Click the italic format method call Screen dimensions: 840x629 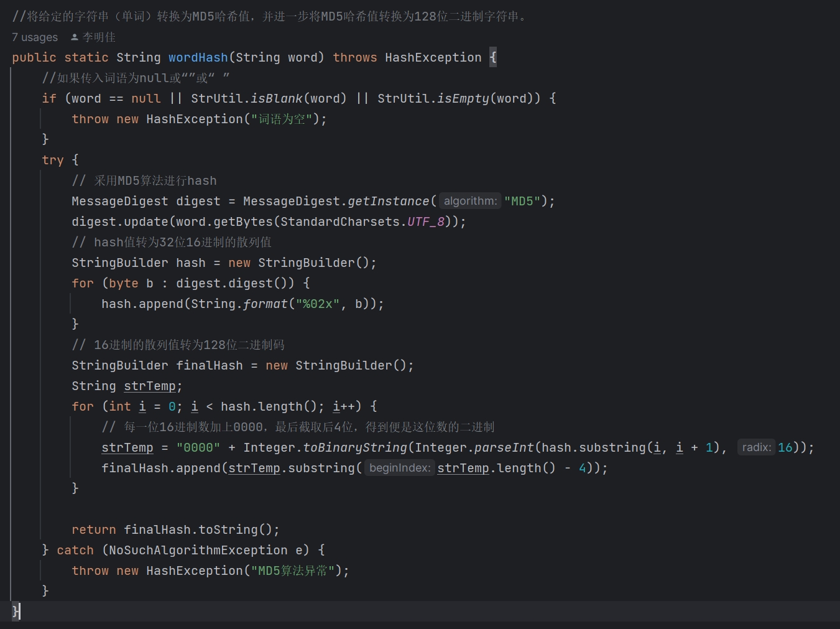(x=265, y=304)
